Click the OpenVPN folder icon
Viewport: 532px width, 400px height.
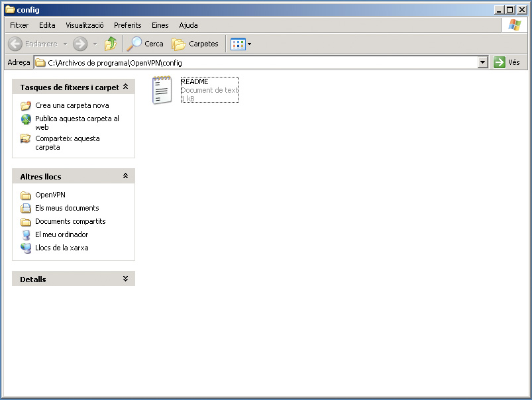26,195
